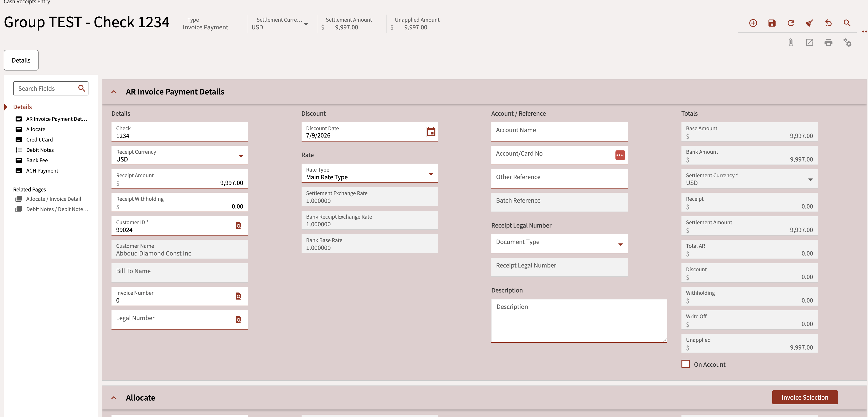Click the Invoice Number lookup icon
Image resolution: width=868 pixels, height=417 pixels.
pyautogui.click(x=239, y=296)
